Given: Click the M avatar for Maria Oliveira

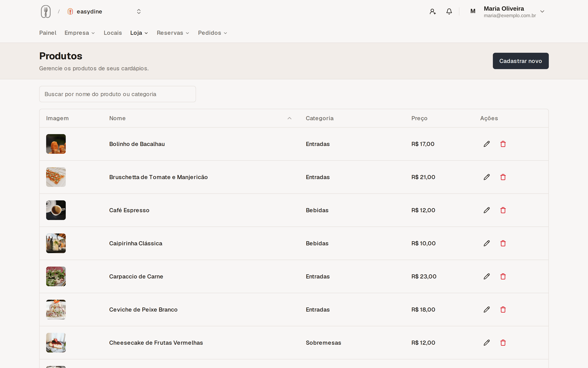Looking at the screenshot, I should click(x=473, y=11).
